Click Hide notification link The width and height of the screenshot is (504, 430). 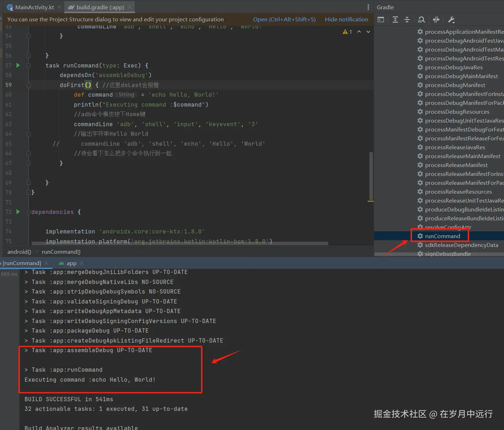click(x=346, y=19)
